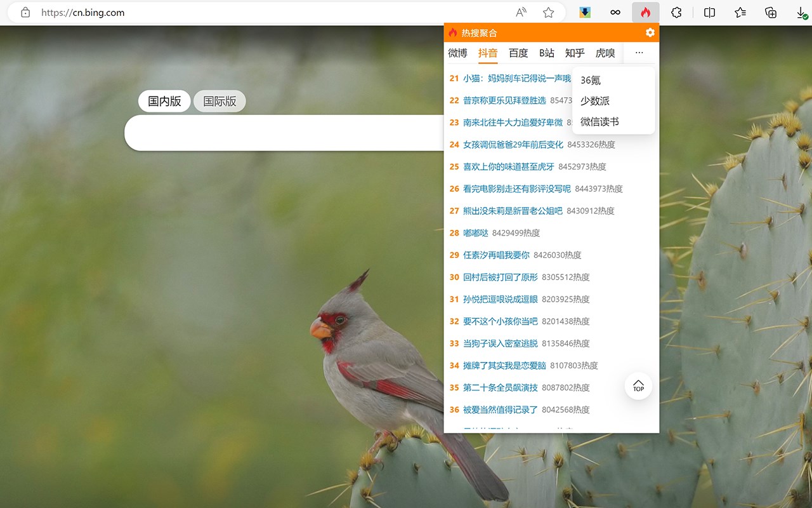Open trend 摊牌了其实我是恋爱脑

[x=504, y=366]
